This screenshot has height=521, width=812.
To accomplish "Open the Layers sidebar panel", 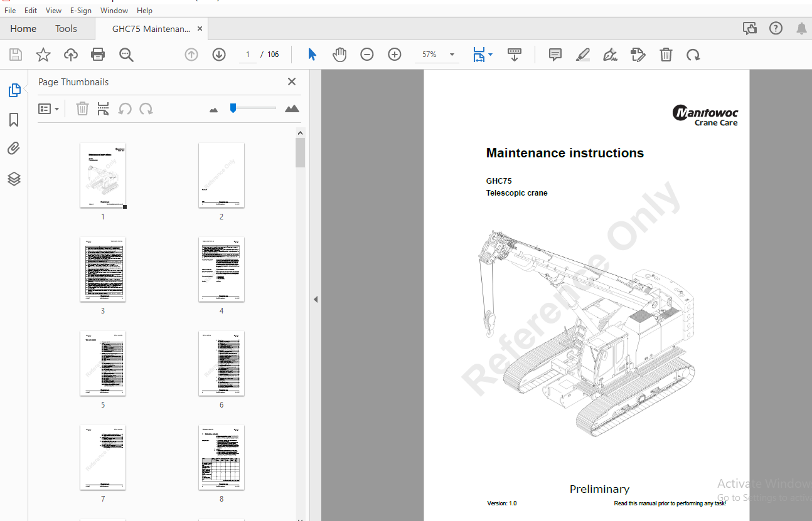I will [14, 179].
